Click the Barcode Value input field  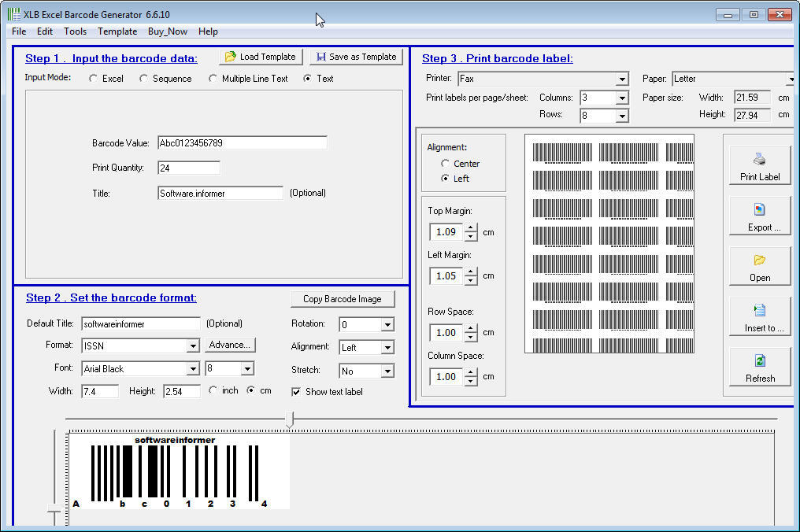(243, 142)
